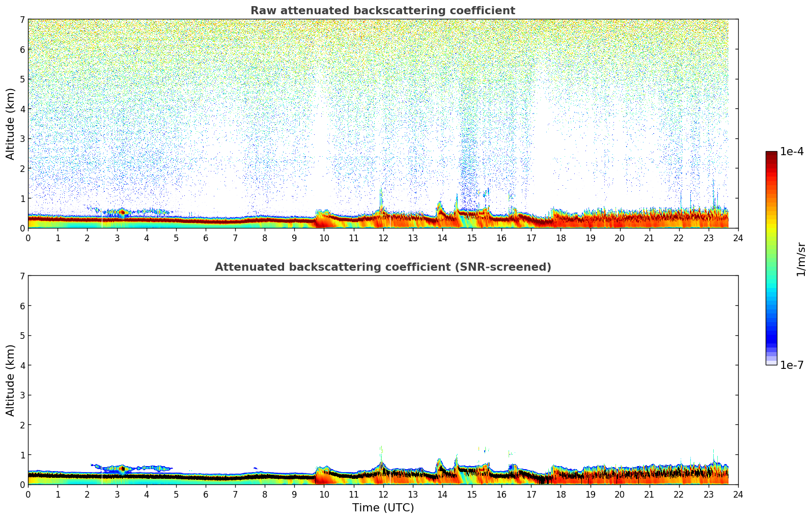Click the "Time (UTC)" x-axis label

tap(383, 508)
